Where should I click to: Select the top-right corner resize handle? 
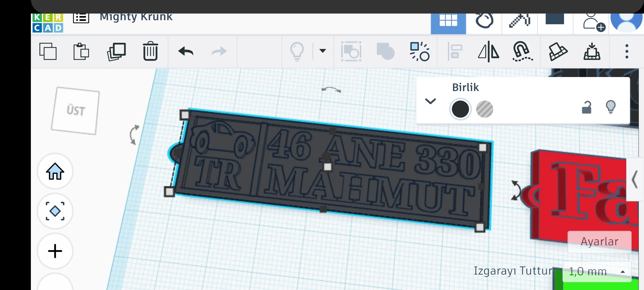coord(483,147)
